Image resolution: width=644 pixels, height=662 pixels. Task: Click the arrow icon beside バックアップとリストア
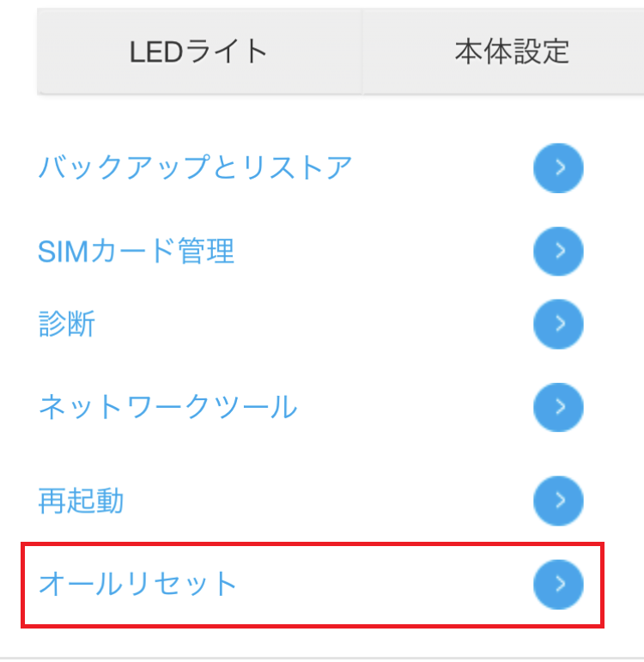coord(558,168)
